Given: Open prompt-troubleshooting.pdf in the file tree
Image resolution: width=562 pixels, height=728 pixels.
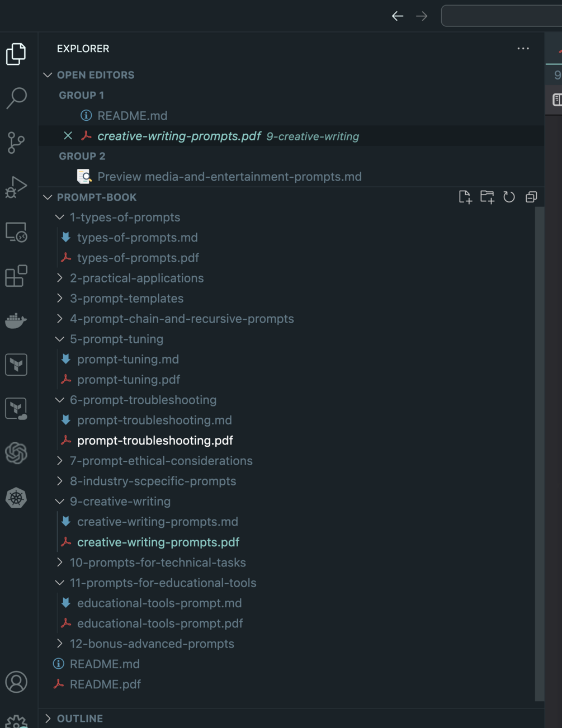Looking at the screenshot, I should pos(155,441).
